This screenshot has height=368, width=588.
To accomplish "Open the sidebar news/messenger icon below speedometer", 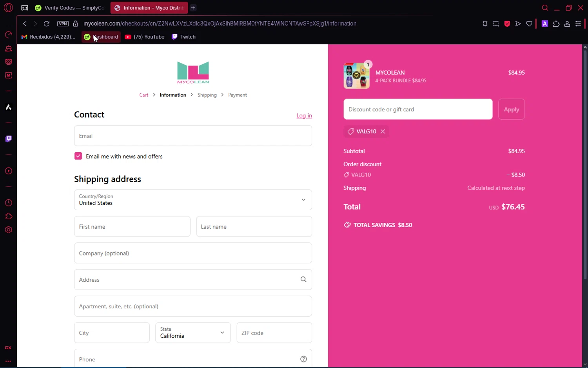I will click(8, 49).
